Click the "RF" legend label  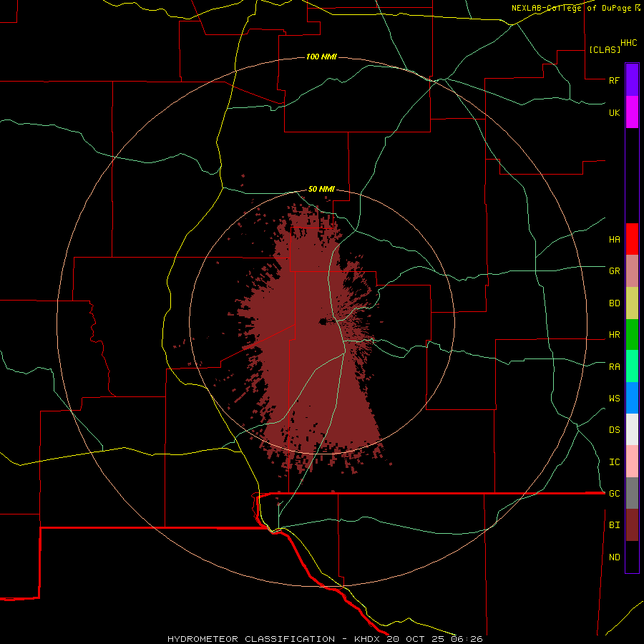pos(614,80)
